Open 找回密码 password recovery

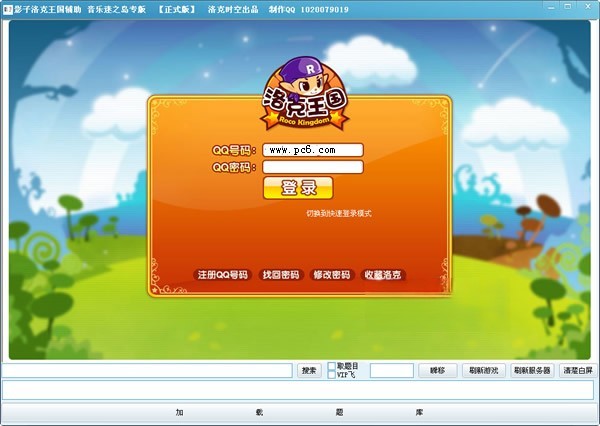[281, 275]
